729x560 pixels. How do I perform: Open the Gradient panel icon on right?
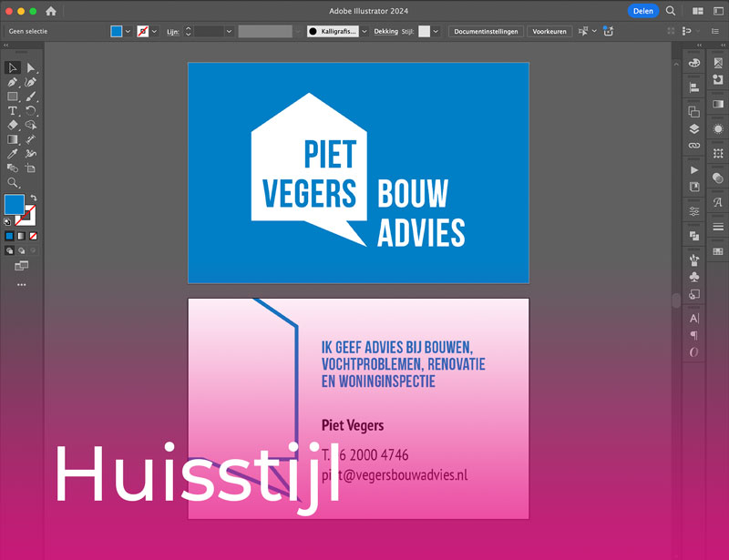point(718,104)
